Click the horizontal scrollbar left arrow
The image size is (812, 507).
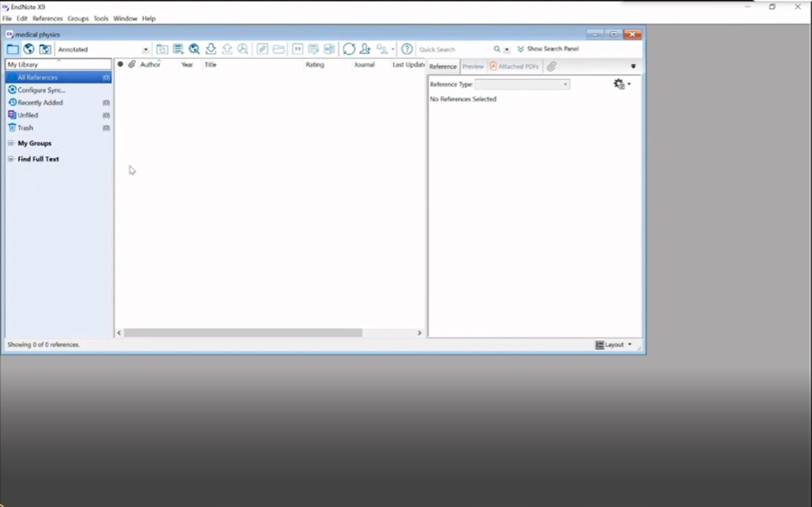[120, 333]
